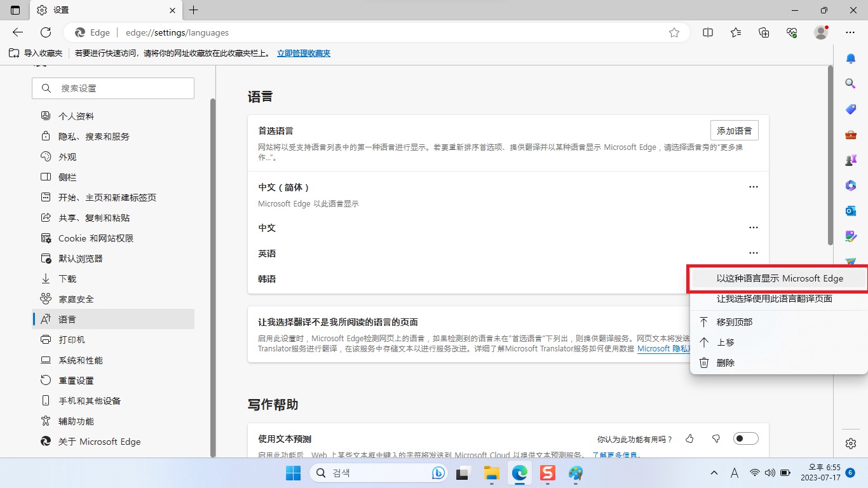Open 重置设置 section
Image resolution: width=868 pixels, height=488 pixels.
click(x=113, y=381)
